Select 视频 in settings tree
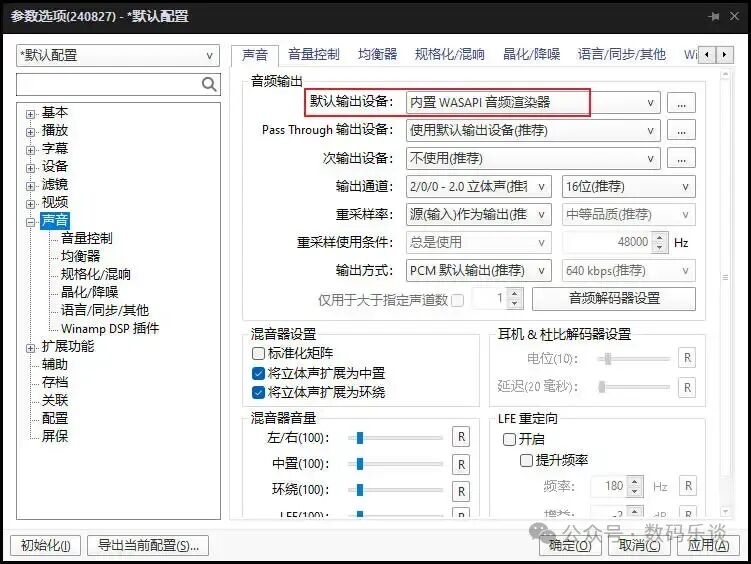 55,203
